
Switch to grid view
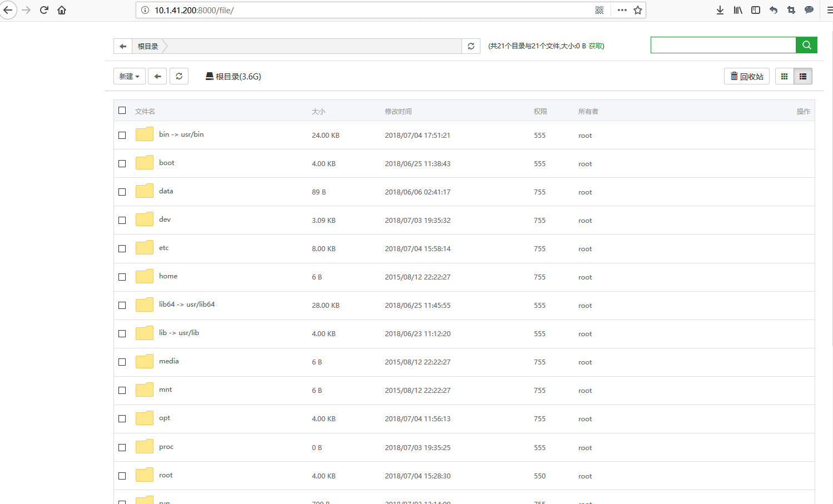(784, 76)
